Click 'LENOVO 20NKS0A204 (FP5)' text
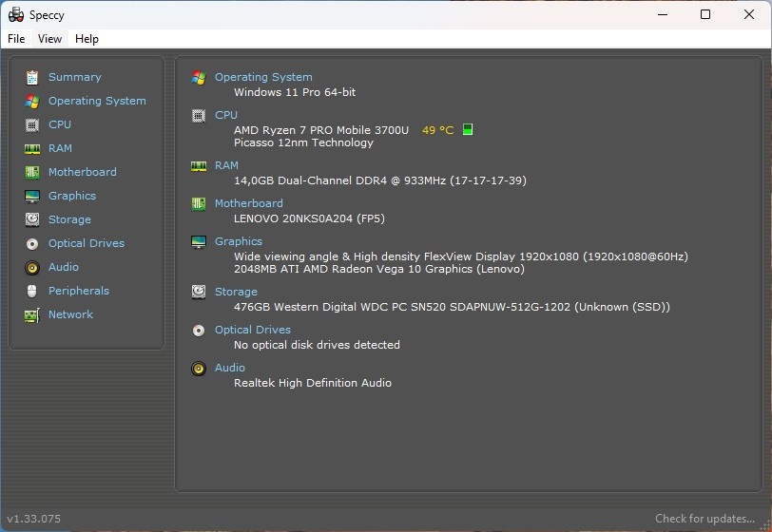 click(x=309, y=218)
